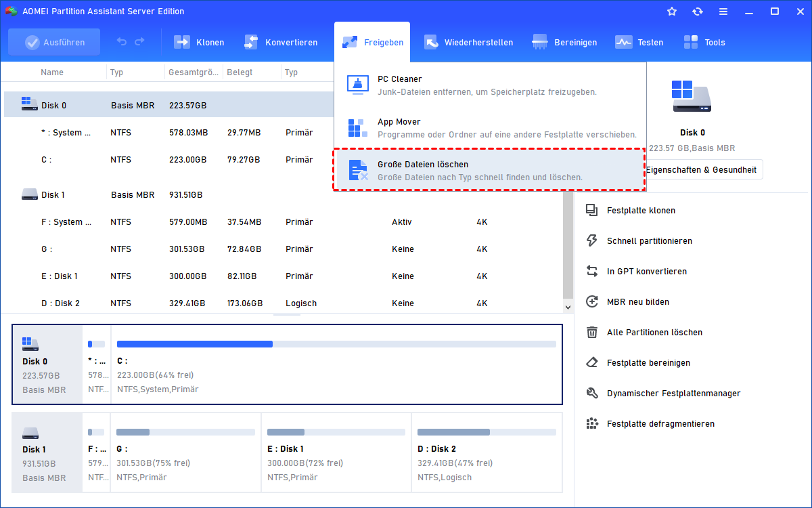Click D : Disk 2 block in disk map

click(487, 452)
